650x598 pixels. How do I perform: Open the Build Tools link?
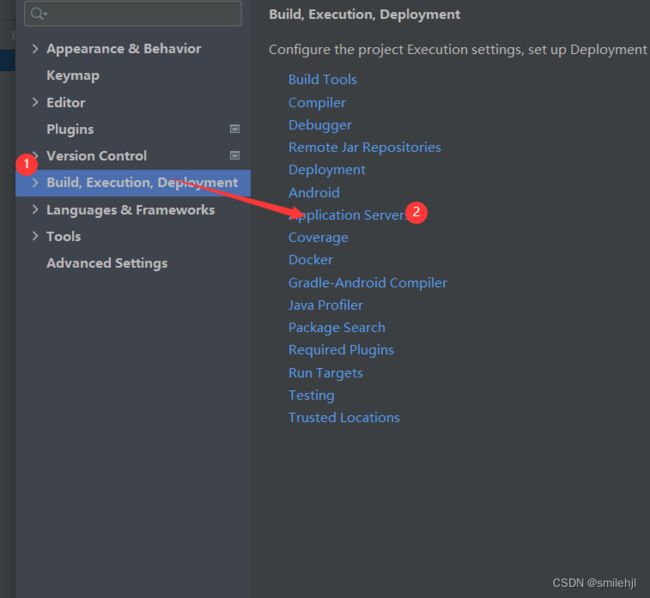(323, 79)
